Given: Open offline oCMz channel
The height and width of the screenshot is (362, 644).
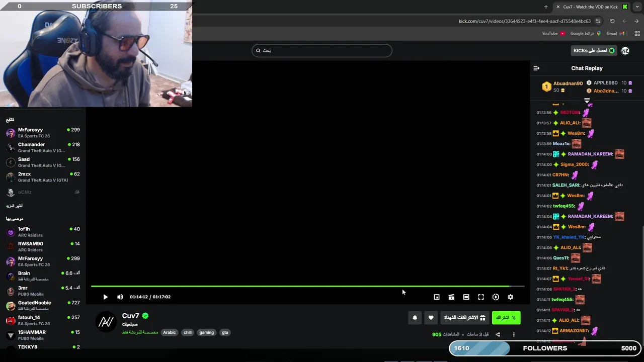Looking at the screenshot, I should coord(43,192).
